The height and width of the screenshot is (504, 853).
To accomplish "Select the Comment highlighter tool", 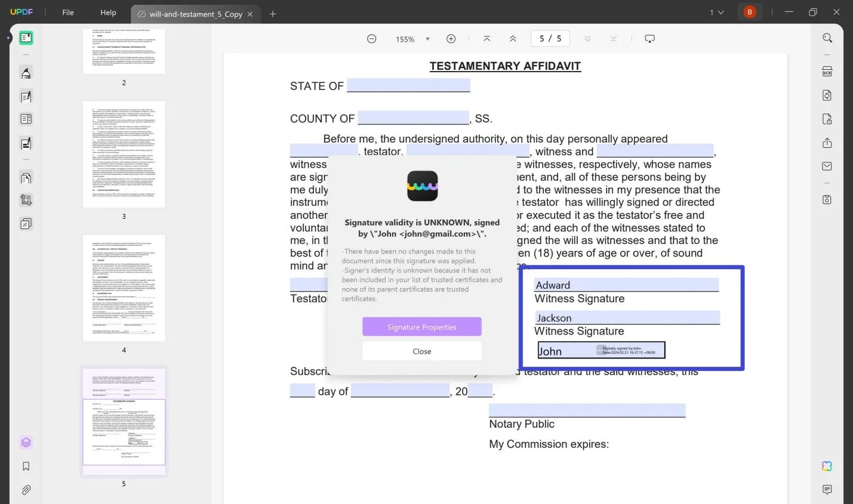I will tap(26, 73).
